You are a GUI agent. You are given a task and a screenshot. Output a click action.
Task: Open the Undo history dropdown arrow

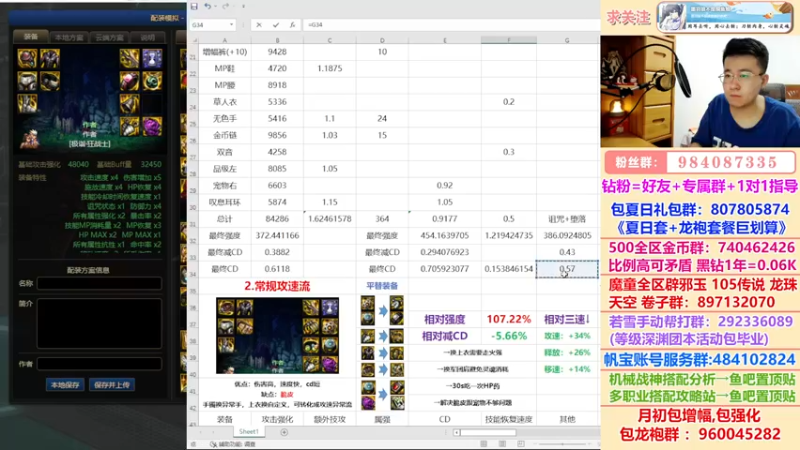click(x=215, y=7)
